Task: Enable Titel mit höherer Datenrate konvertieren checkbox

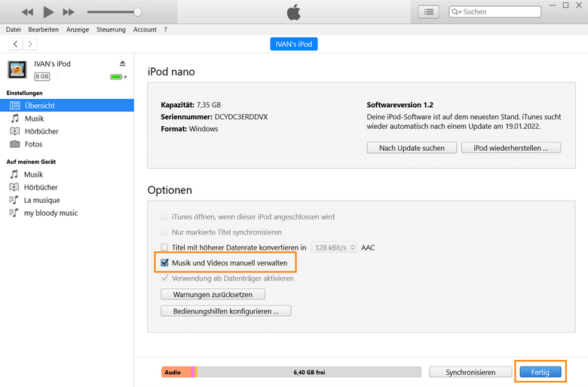Action: pos(164,247)
